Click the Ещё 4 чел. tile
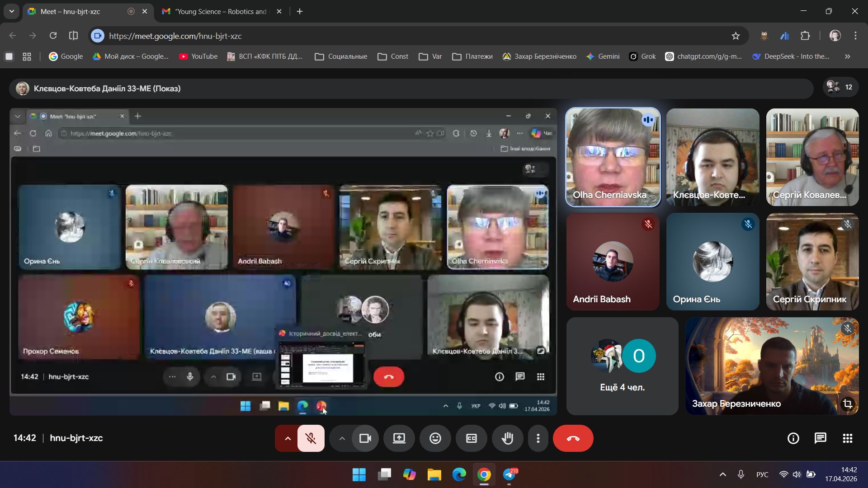868x488 pixels. tap(622, 366)
